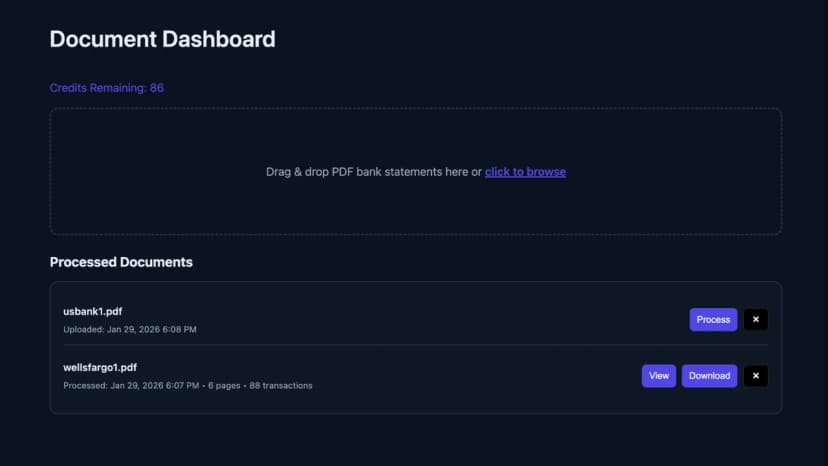Remove usbank1.pdf with its X icon
828x466 pixels.
pos(756,320)
